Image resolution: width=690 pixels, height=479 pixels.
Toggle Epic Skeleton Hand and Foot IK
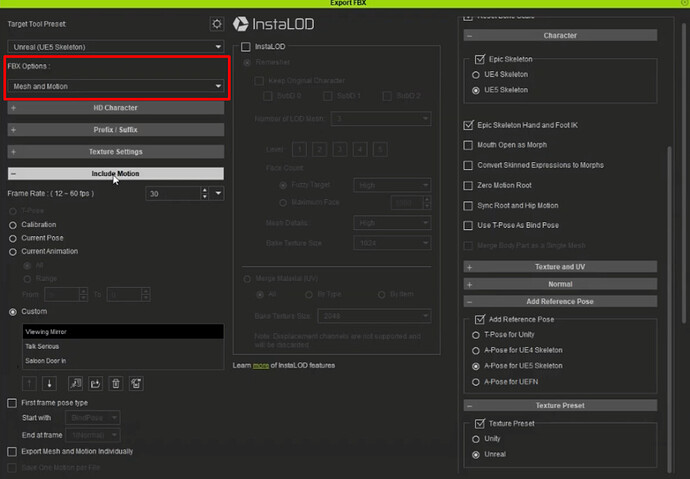tap(468, 125)
